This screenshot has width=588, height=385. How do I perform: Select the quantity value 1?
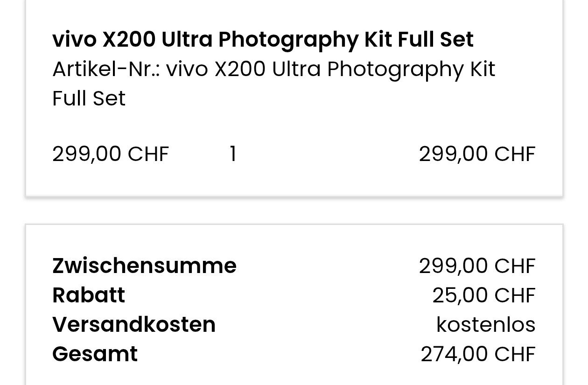click(233, 154)
